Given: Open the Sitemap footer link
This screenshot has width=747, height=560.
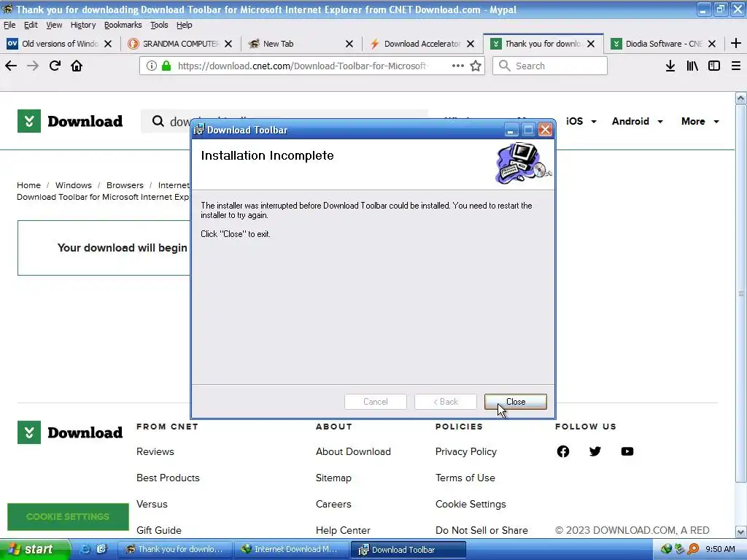Looking at the screenshot, I should (x=333, y=478).
